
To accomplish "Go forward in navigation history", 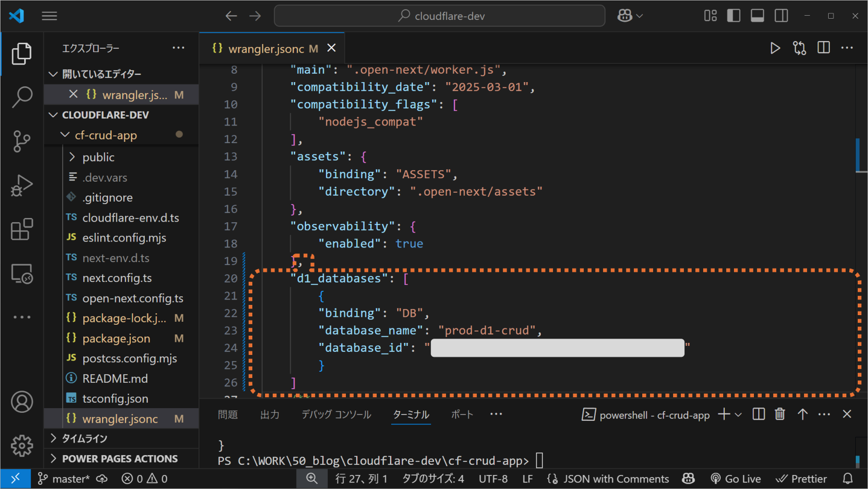I will (255, 16).
